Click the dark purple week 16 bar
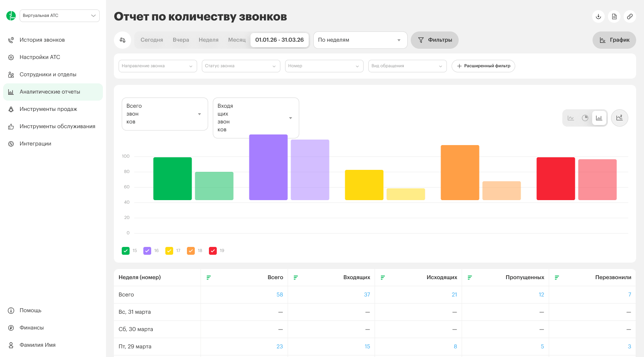This screenshot has height=357, width=644. tap(268, 167)
